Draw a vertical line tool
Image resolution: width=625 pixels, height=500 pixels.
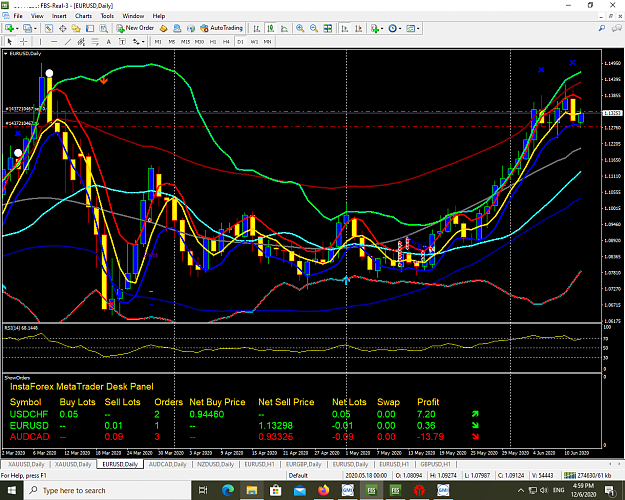40,41
